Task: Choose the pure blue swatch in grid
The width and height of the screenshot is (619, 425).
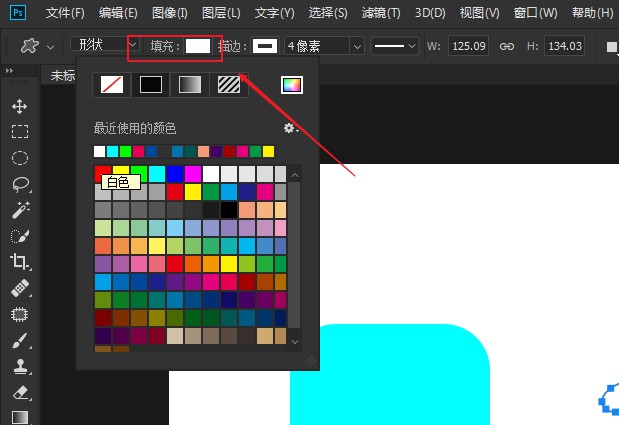Action: pos(175,174)
